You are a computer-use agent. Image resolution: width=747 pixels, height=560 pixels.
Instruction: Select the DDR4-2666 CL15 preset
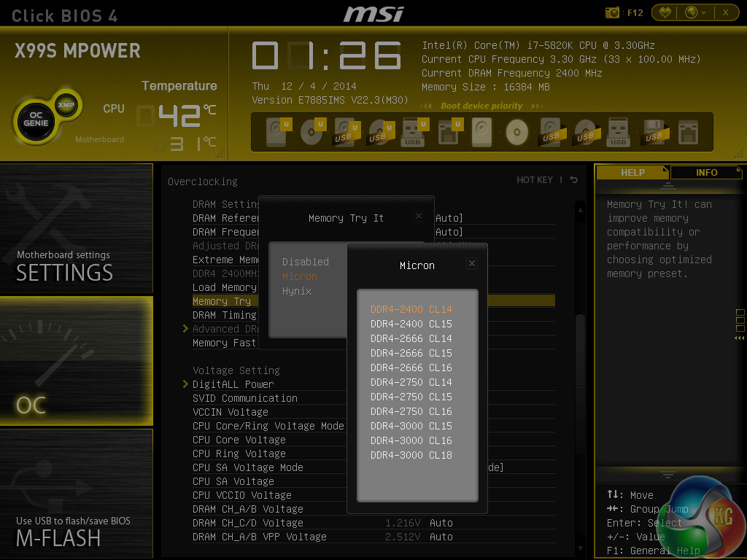[x=411, y=353]
